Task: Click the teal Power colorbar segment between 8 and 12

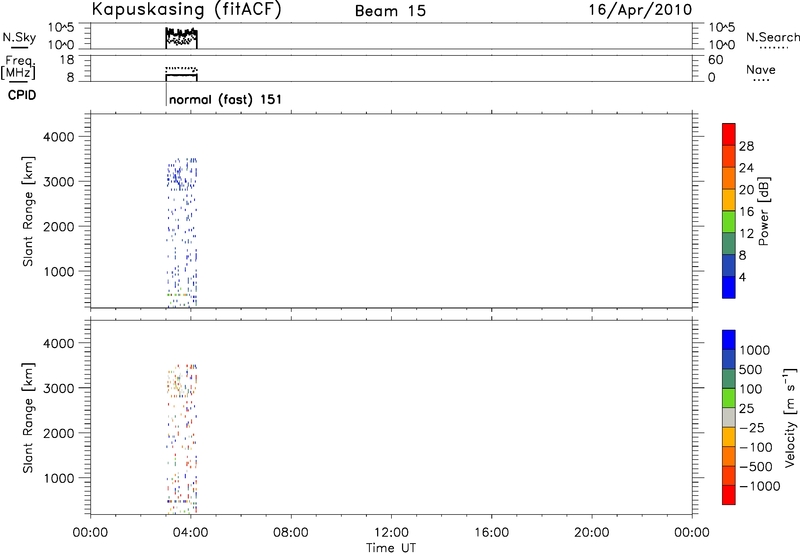Action: (729, 243)
